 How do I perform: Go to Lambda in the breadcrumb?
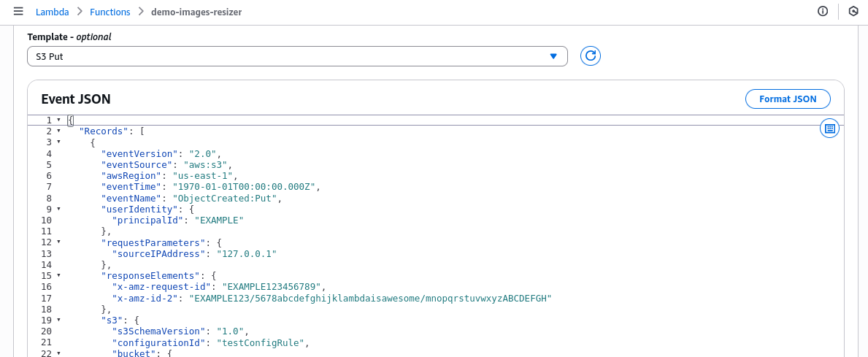pos(51,12)
